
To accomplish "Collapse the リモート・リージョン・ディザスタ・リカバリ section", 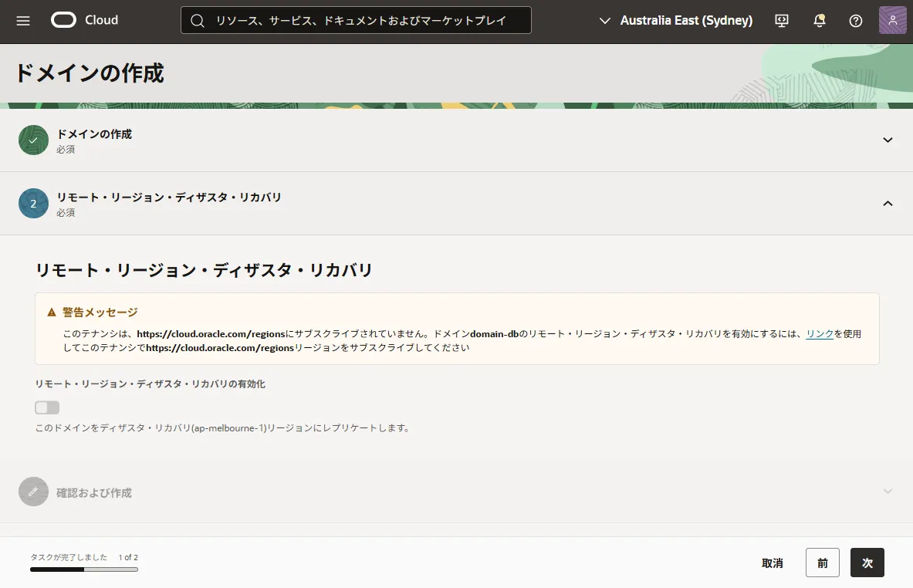I will [x=888, y=203].
